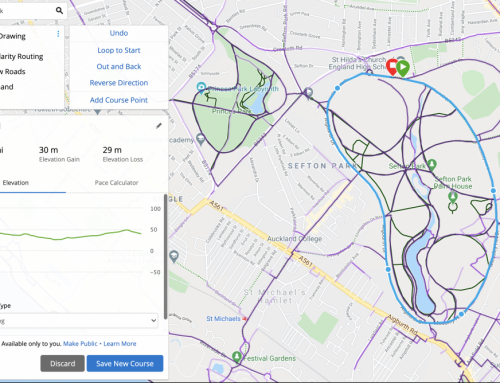500x383 pixels.
Task: Switch to the Pace Calculator tab
Action: point(116,183)
